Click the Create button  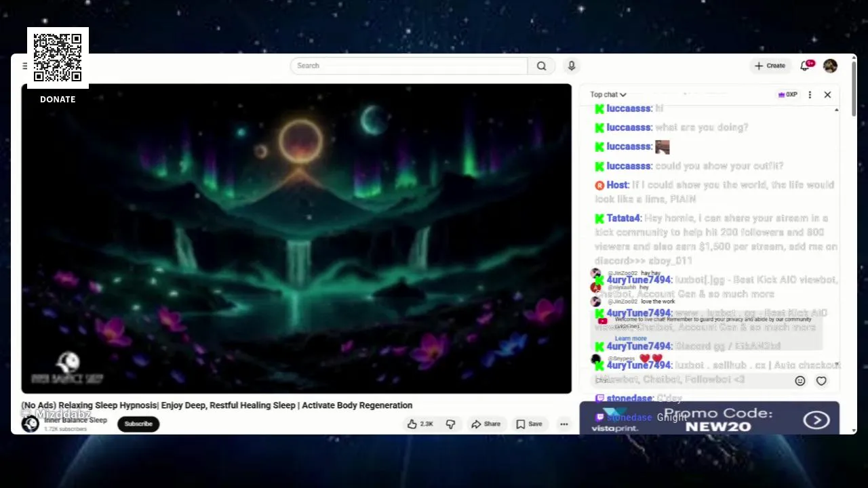coord(770,66)
